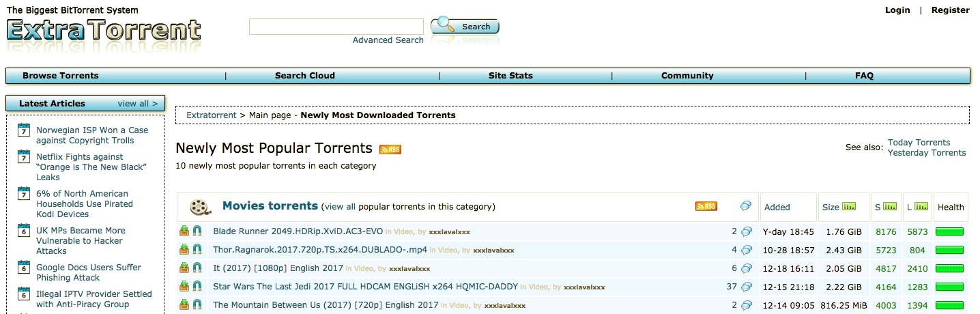Click the search text input field
Screen dimensions: 980x314
[336, 27]
